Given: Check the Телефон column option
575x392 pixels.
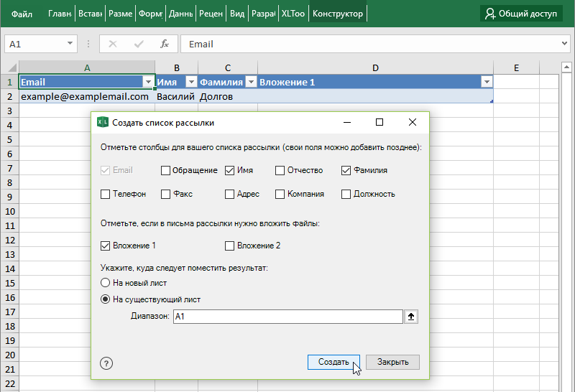Looking at the screenshot, I should pyautogui.click(x=106, y=194).
